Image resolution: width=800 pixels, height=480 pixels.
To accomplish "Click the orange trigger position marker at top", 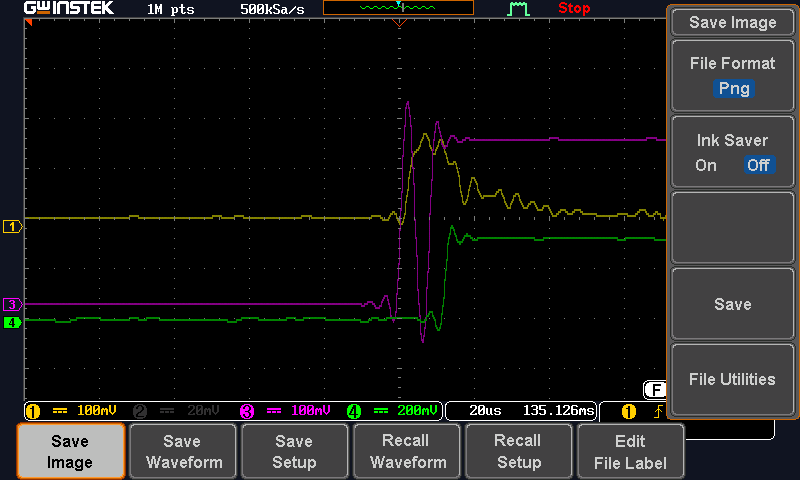I will click(399, 23).
